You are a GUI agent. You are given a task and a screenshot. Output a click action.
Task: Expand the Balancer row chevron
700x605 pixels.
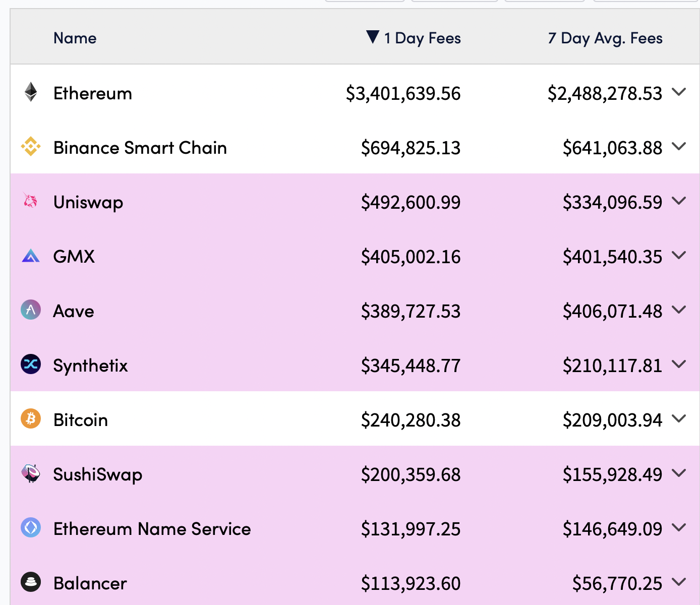[679, 582]
